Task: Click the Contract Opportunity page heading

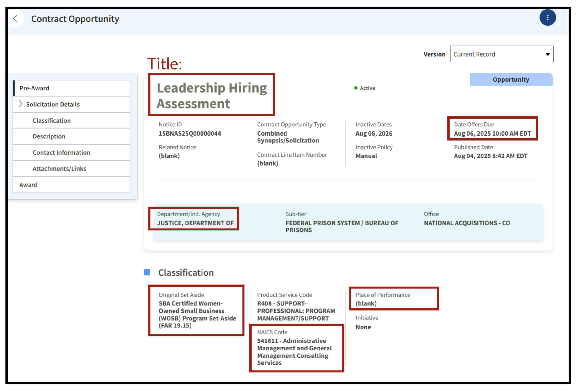Action: [x=75, y=19]
